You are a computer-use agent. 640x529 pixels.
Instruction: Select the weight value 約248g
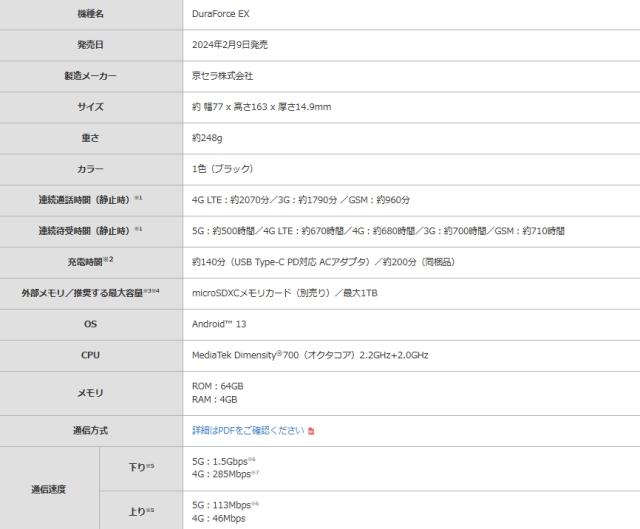coord(207,138)
